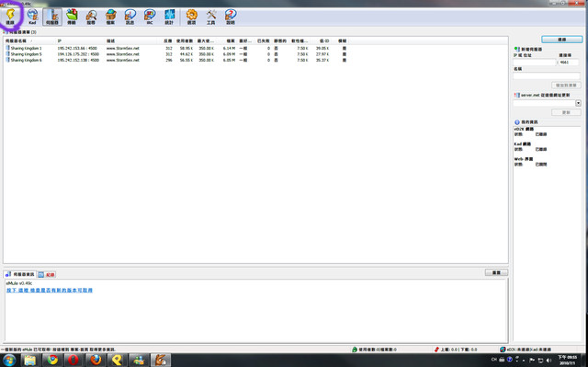The width and height of the screenshot is (588, 367).
Task: Click the 27.97 K low-ID cell
Action: tap(322, 54)
